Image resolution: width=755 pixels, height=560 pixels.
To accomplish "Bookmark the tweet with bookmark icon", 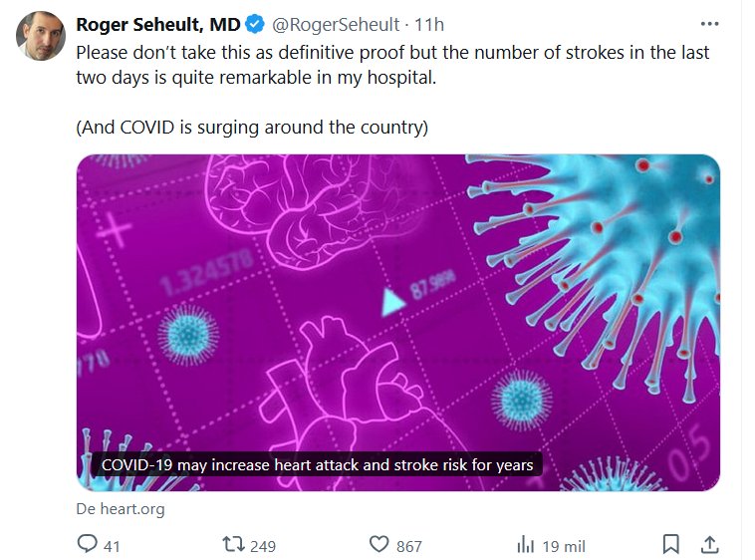I will [671, 545].
